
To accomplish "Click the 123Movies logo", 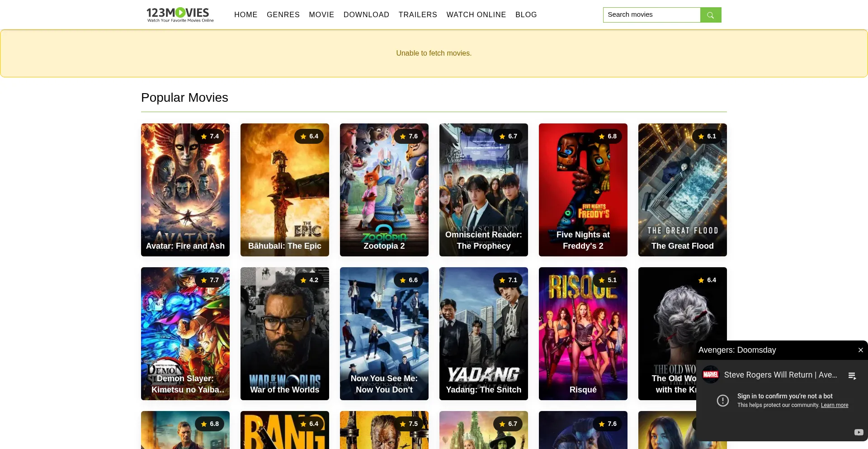I will pyautogui.click(x=180, y=14).
